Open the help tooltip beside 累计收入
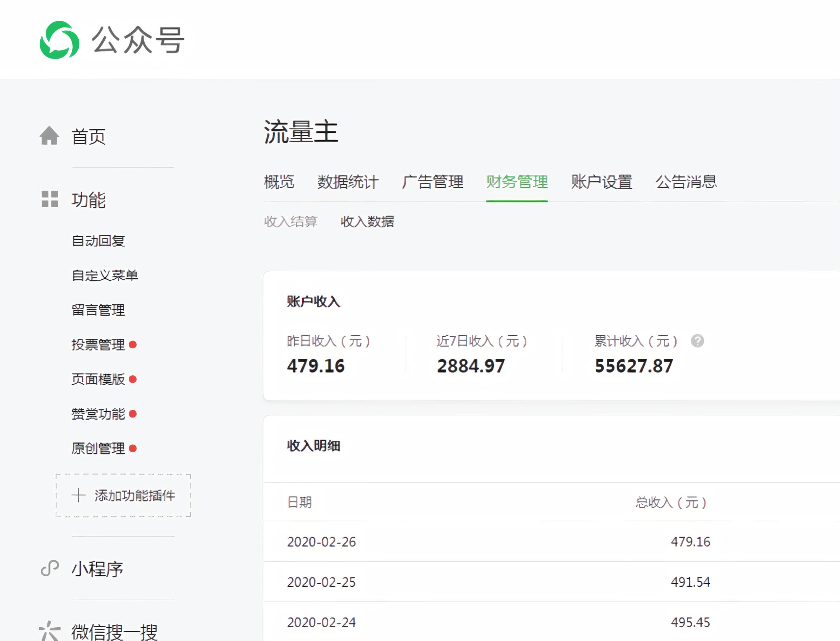This screenshot has width=840, height=641. [698, 342]
